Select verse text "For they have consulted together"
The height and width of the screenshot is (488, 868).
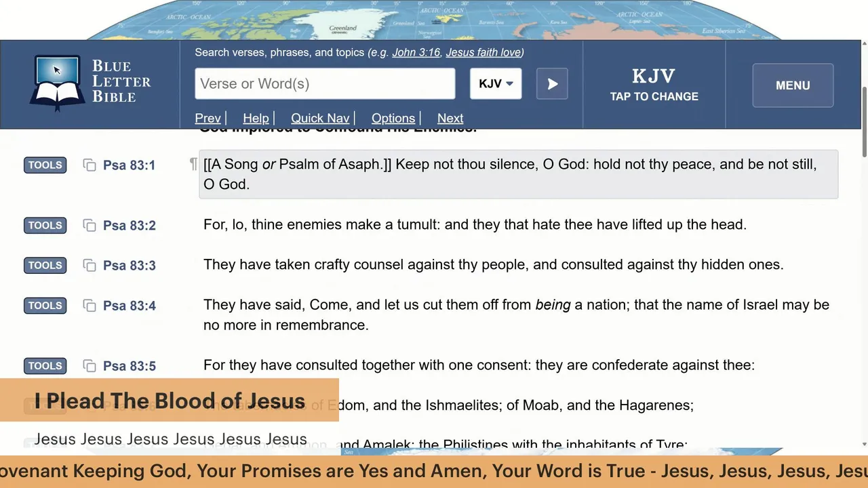coord(309,365)
